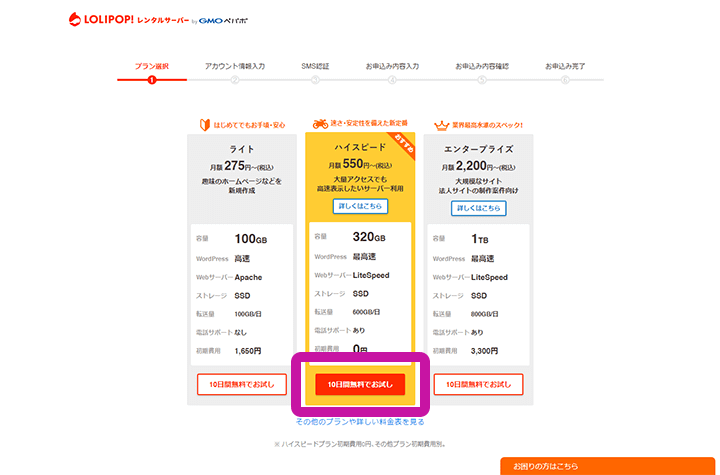Image resolution: width=720 pixels, height=475 pixels.
Task: Open 詳しくはこちら for ハイスピード plan
Action: pyautogui.click(x=360, y=206)
